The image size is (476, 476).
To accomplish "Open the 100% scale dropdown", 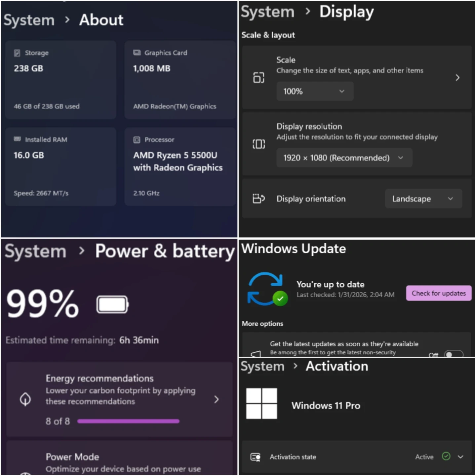I will pos(315,92).
